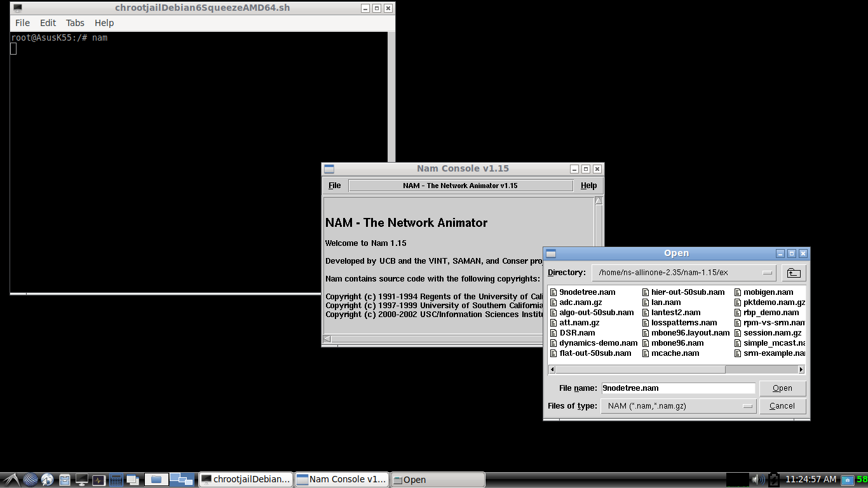Image resolution: width=868 pixels, height=488 pixels.
Task: Open Help menu in terminal window
Action: (104, 23)
